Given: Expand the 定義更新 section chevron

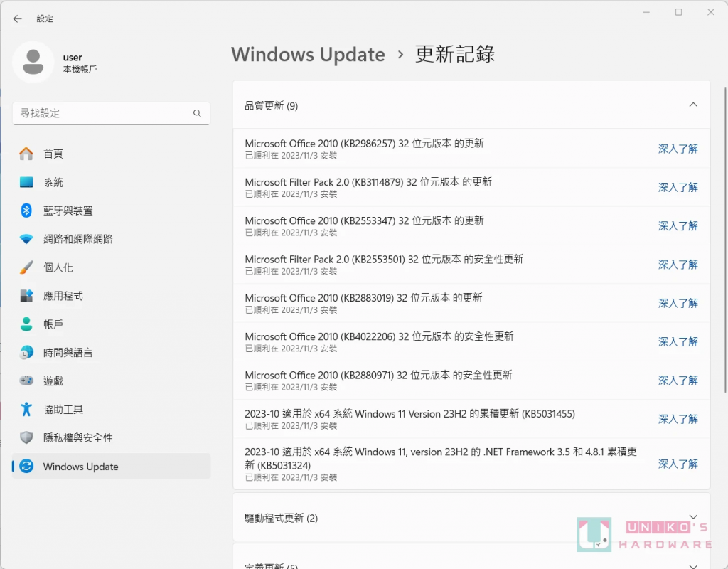Looking at the screenshot, I should (x=693, y=566).
